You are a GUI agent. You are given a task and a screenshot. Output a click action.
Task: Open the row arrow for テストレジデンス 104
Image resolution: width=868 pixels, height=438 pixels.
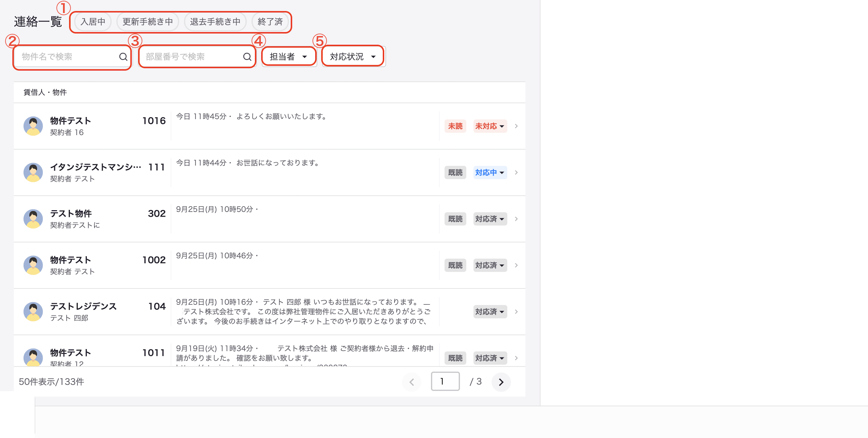point(516,312)
